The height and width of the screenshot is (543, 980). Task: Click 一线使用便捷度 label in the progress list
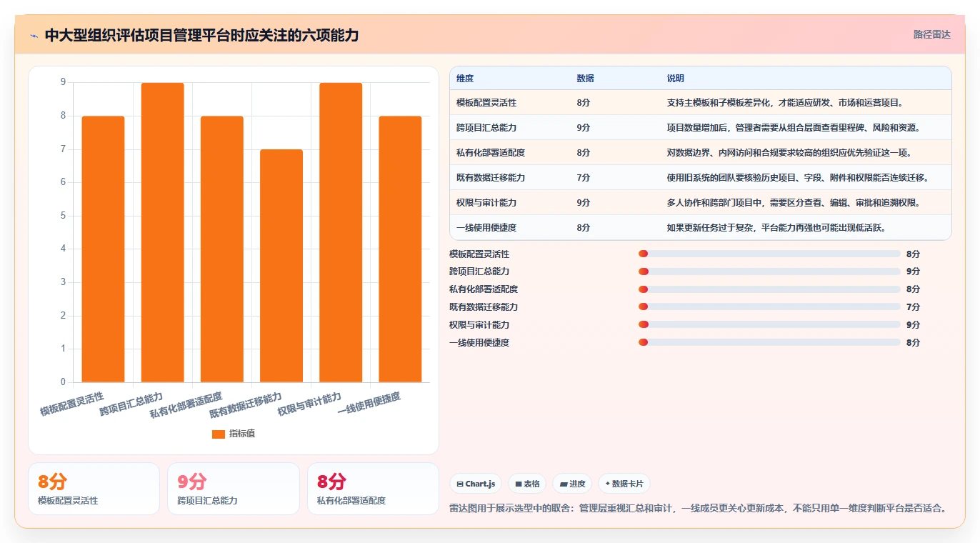(479, 343)
